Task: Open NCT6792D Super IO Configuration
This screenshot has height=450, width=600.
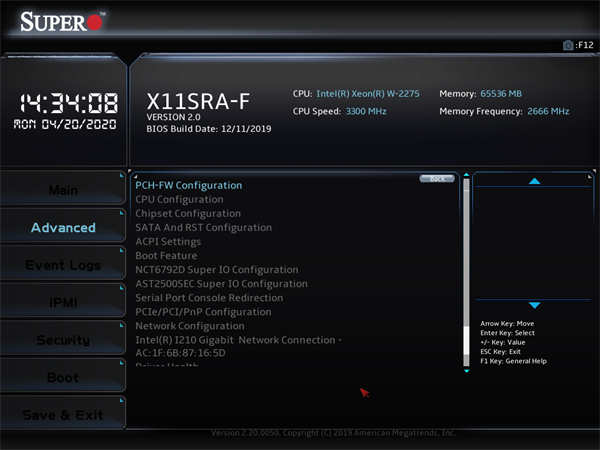Action: point(217,270)
